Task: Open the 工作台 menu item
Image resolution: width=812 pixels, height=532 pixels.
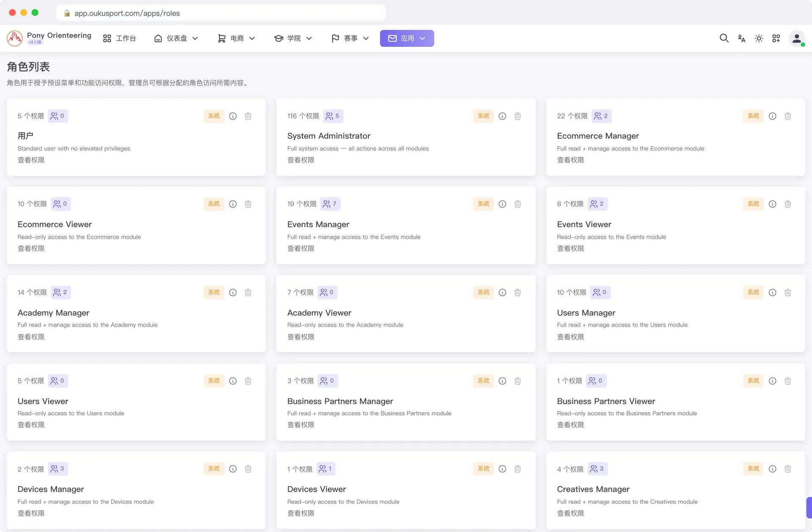Action: click(x=120, y=38)
